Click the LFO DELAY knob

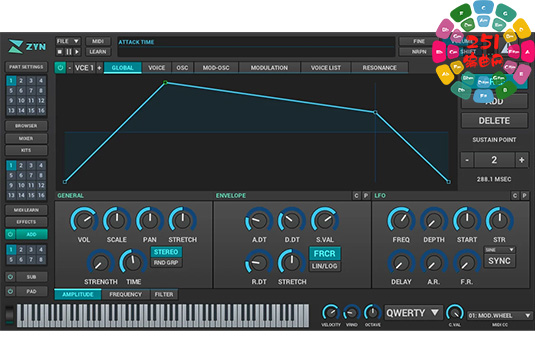click(x=401, y=263)
